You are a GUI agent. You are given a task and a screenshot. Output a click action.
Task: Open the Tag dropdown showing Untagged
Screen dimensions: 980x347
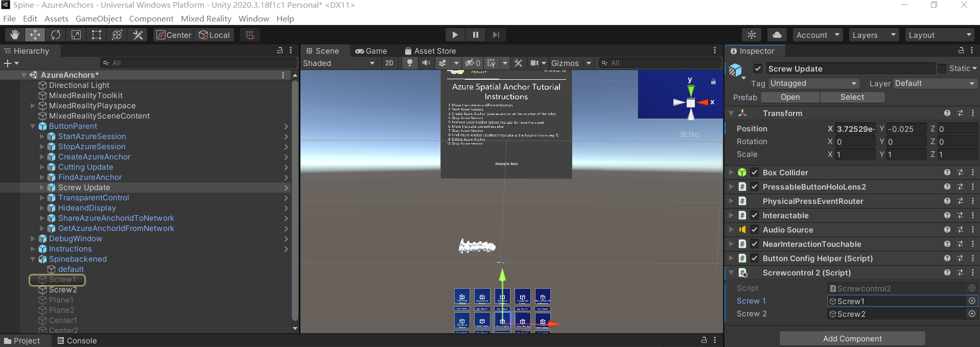(814, 83)
